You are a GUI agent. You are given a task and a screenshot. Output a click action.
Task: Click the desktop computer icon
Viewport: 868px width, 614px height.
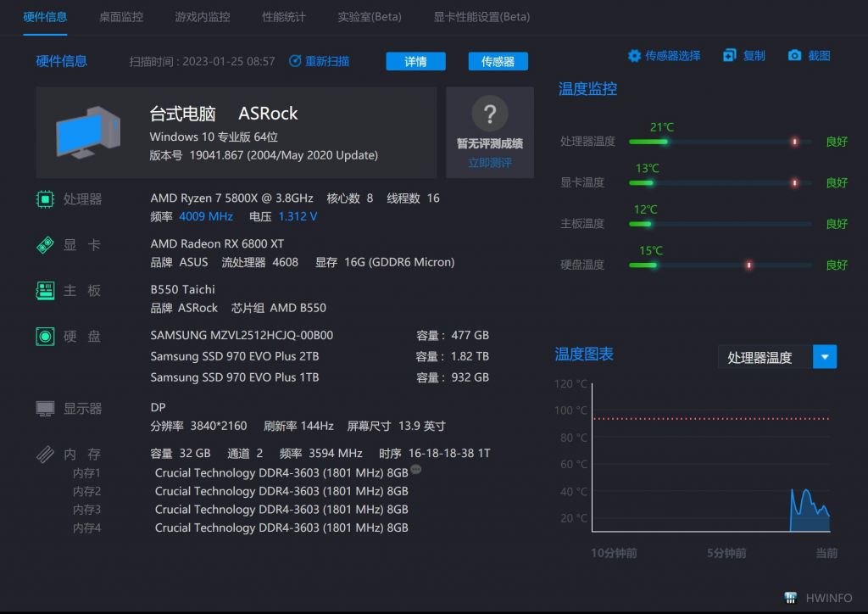coord(88,132)
